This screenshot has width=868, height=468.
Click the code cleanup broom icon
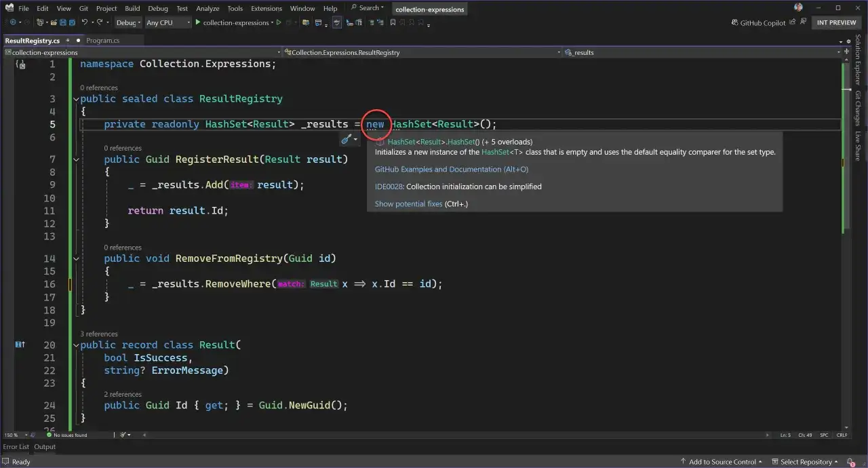click(x=123, y=435)
